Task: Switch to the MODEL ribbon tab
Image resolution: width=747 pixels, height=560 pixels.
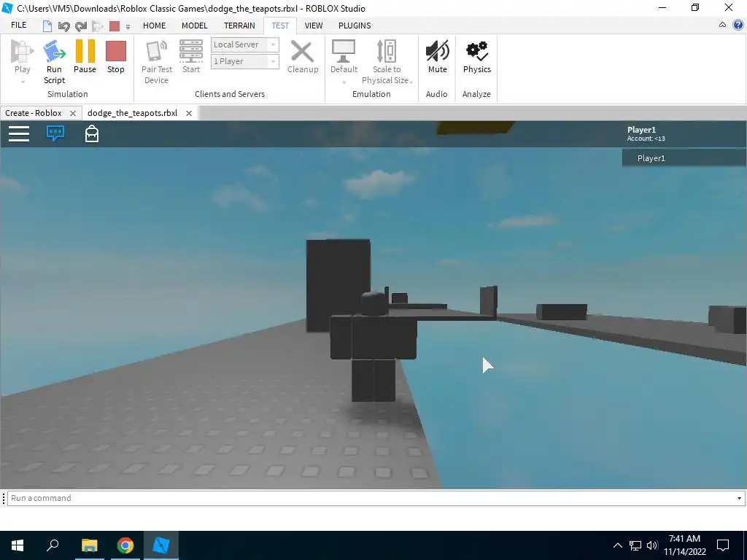Action: coord(194,26)
